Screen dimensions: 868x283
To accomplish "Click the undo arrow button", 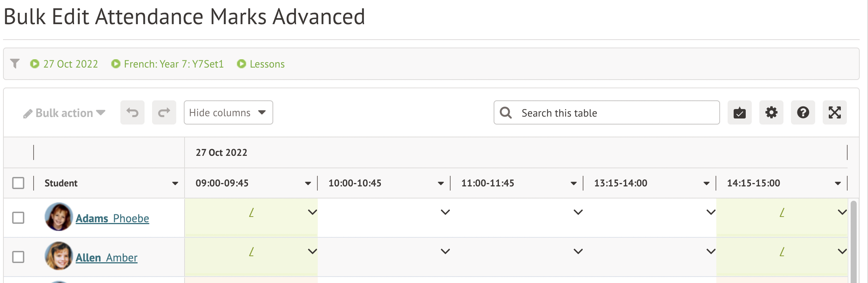I will tap(132, 112).
